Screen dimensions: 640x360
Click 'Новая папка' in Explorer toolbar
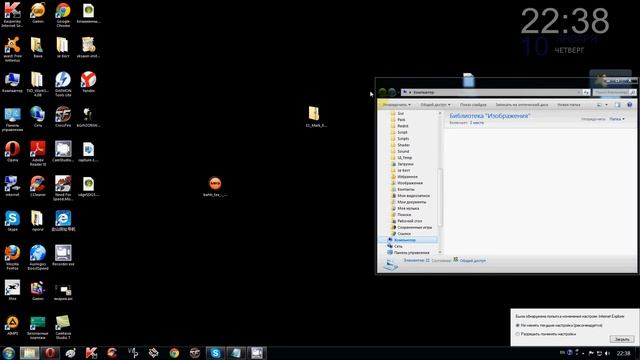[x=569, y=105]
